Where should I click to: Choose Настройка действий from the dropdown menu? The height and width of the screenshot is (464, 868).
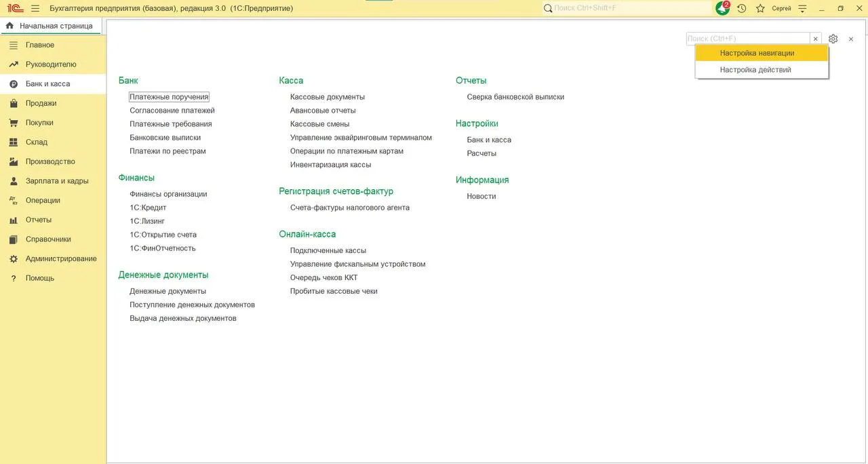click(x=762, y=70)
